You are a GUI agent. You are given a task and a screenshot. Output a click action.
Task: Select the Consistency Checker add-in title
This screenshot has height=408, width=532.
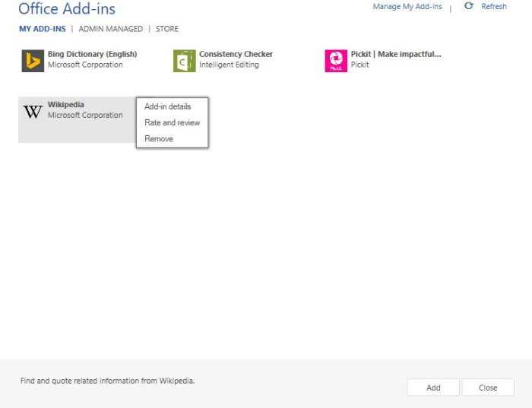(x=236, y=54)
